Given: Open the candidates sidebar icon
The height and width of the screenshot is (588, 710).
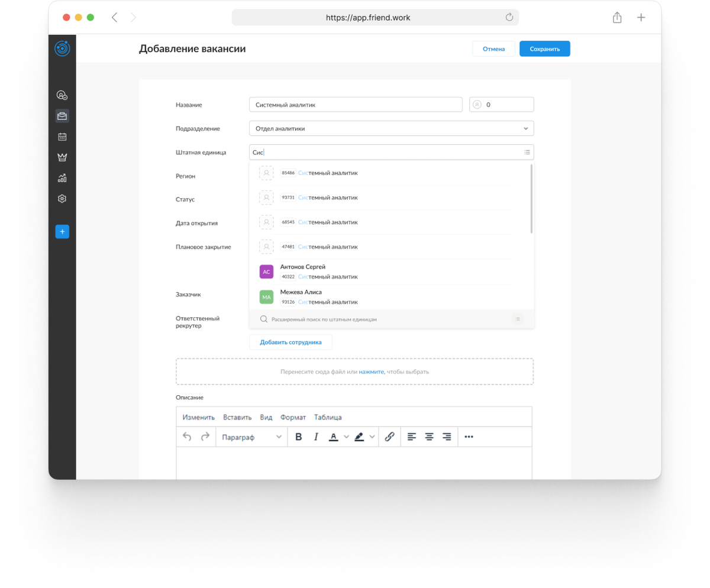Looking at the screenshot, I should 62,95.
